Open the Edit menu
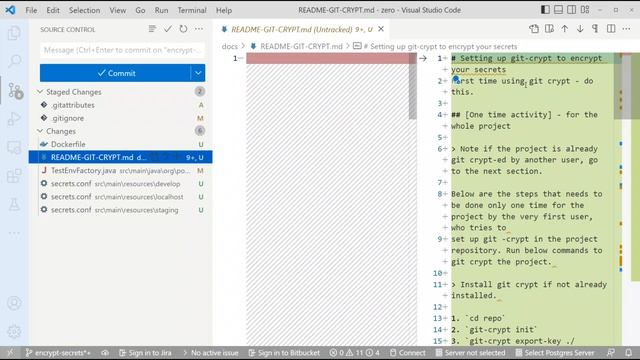Screen dimensions: 640x360 click(x=53, y=10)
